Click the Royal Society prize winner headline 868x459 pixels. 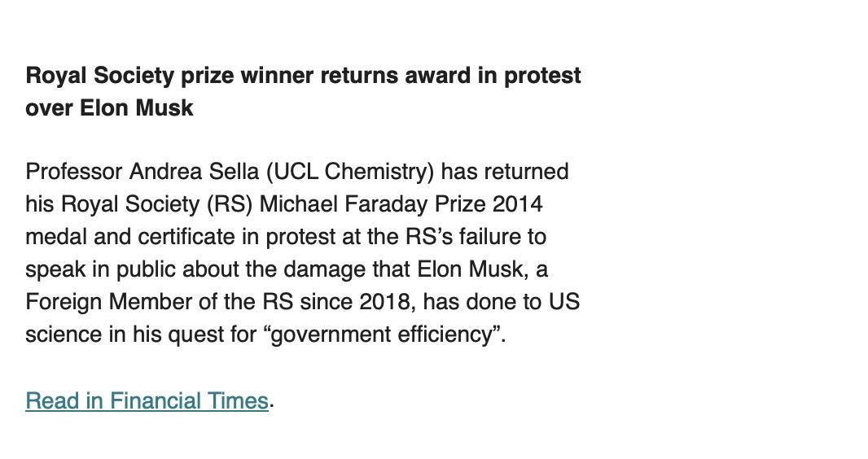304,91
